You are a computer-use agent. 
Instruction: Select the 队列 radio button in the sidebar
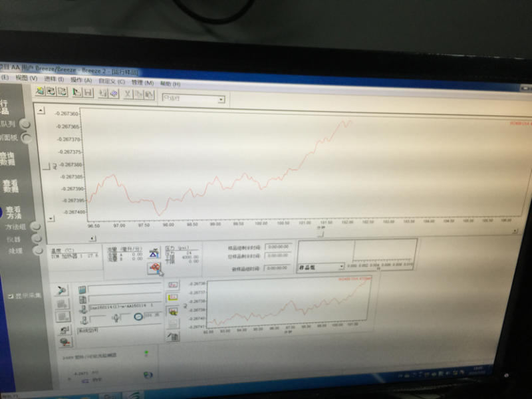(25, 124)
